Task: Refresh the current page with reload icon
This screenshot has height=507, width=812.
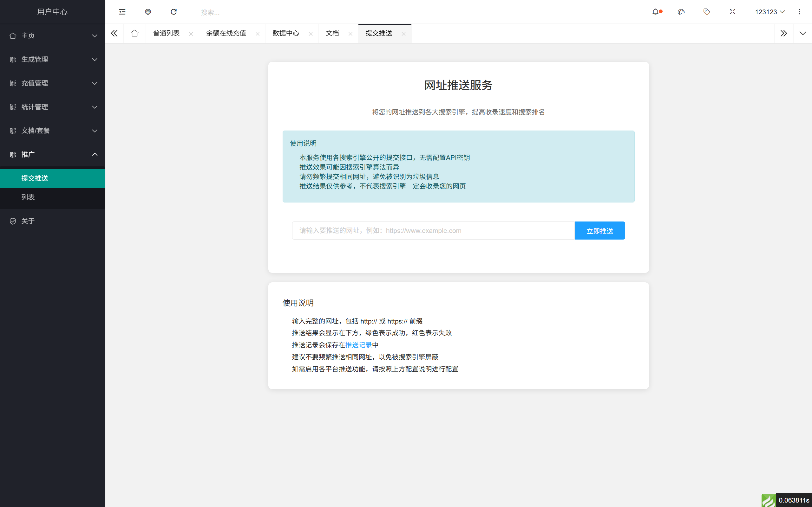Action: (x=174, y=12)
